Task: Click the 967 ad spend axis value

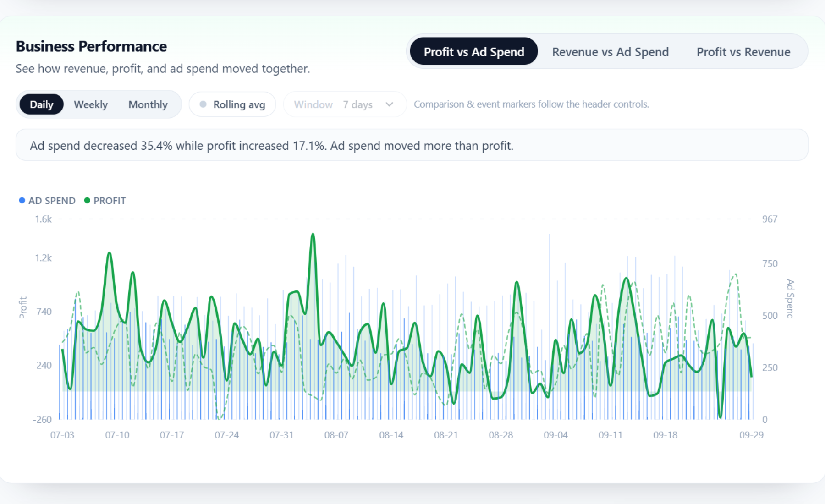Action: point(770,219)
